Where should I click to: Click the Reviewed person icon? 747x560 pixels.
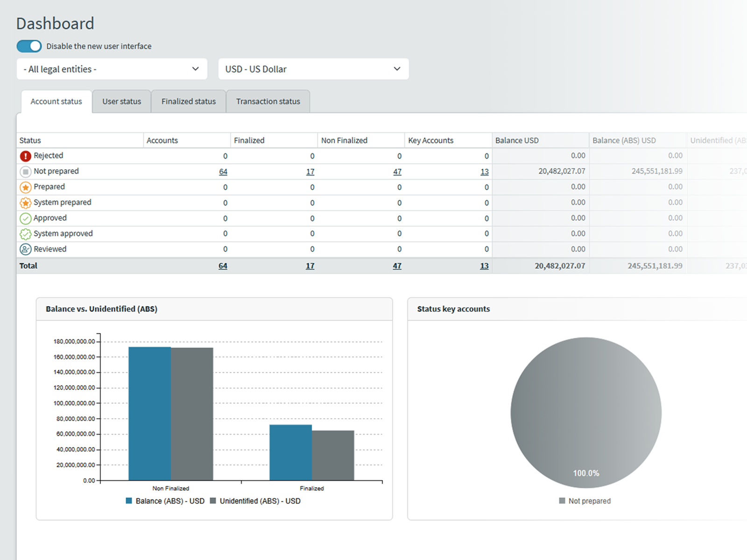(x=25, y=249)
